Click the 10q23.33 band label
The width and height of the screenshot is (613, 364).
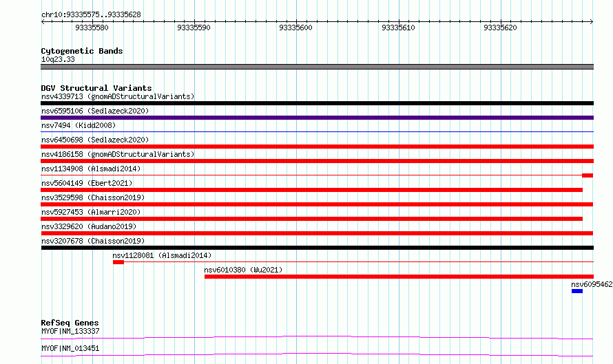click(58, 59)
